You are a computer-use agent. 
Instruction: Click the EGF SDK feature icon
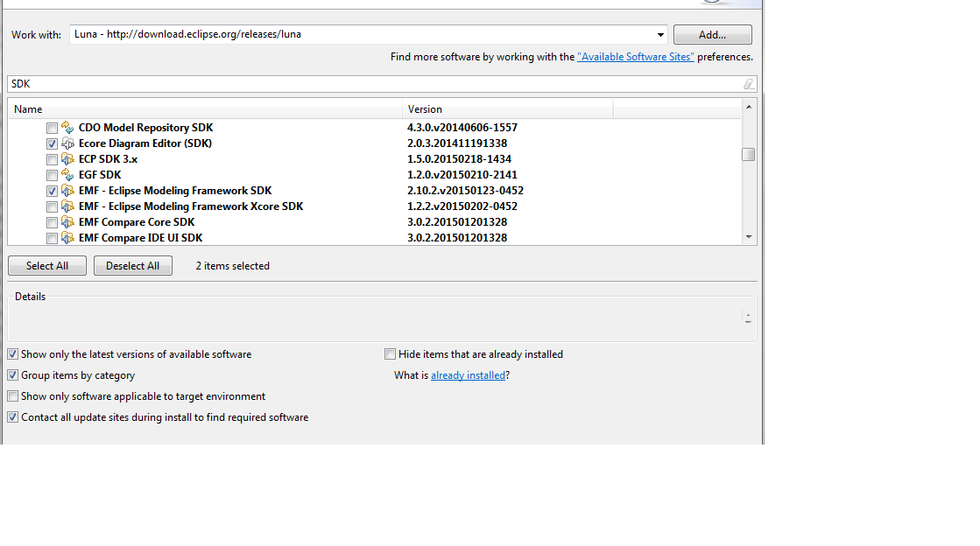67,175
